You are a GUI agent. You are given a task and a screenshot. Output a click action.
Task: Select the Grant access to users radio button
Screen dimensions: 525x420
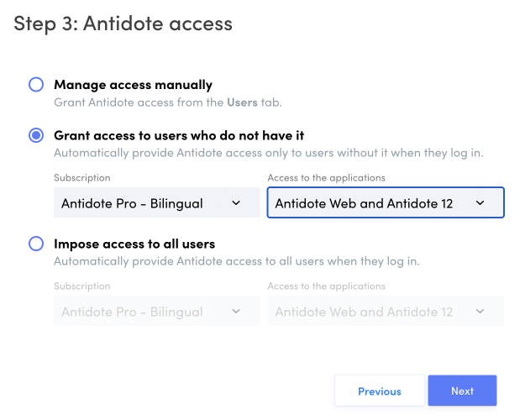[x=36, y=135]
